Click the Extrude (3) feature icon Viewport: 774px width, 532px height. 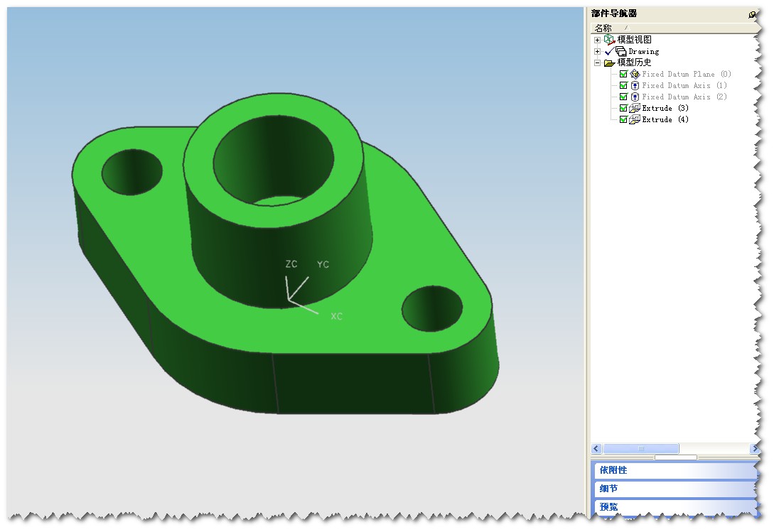point(635,108)
